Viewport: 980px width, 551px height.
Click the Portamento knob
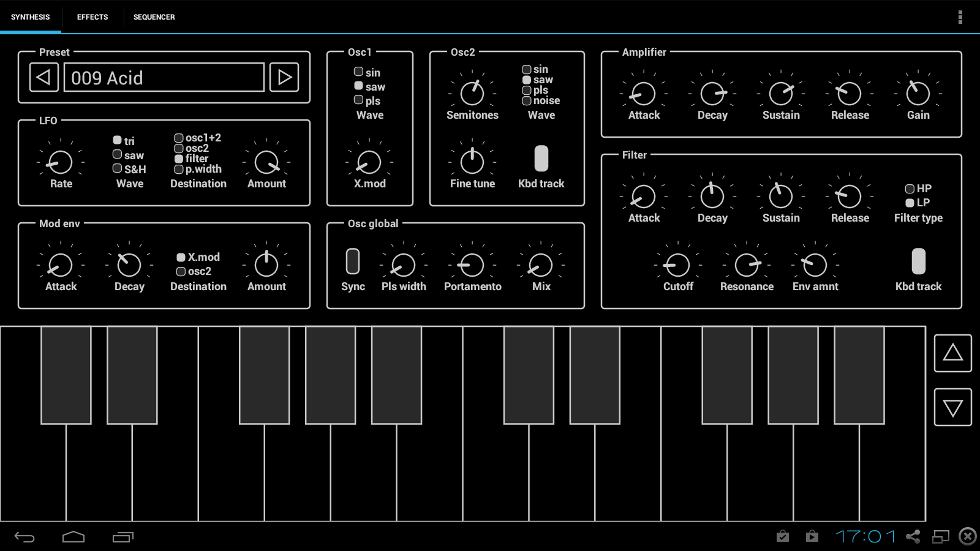click(473, 265)
